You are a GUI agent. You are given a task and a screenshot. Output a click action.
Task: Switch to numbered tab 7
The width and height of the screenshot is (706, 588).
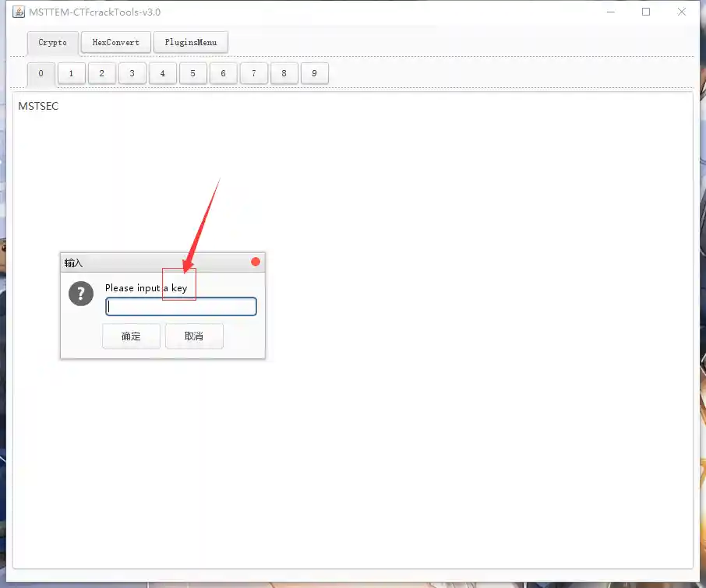tap(253, 73)
